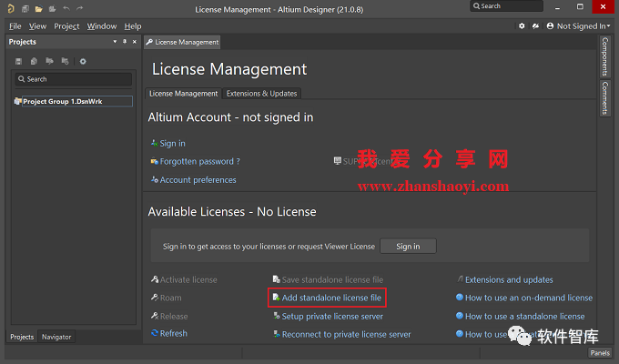The image size is (619, 364).
Task: Open the Window menu
Action: click(102, 26)
